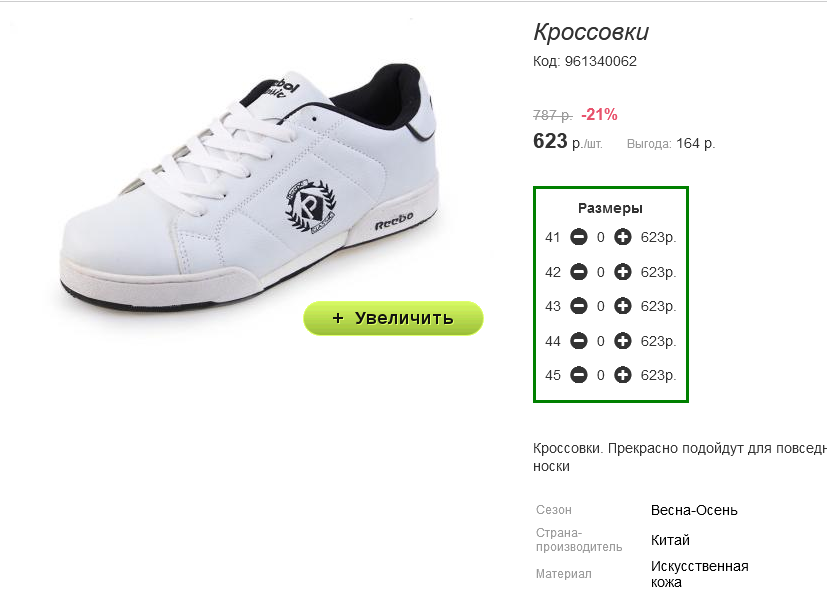Click the quantity value for size 41
827x612 pixels.
coord(601,238)
